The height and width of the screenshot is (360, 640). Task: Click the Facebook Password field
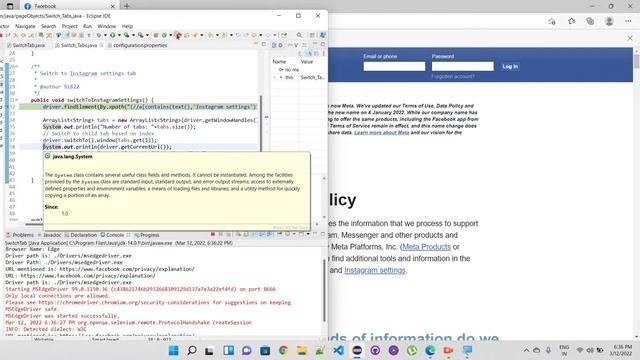click(462, 67)
